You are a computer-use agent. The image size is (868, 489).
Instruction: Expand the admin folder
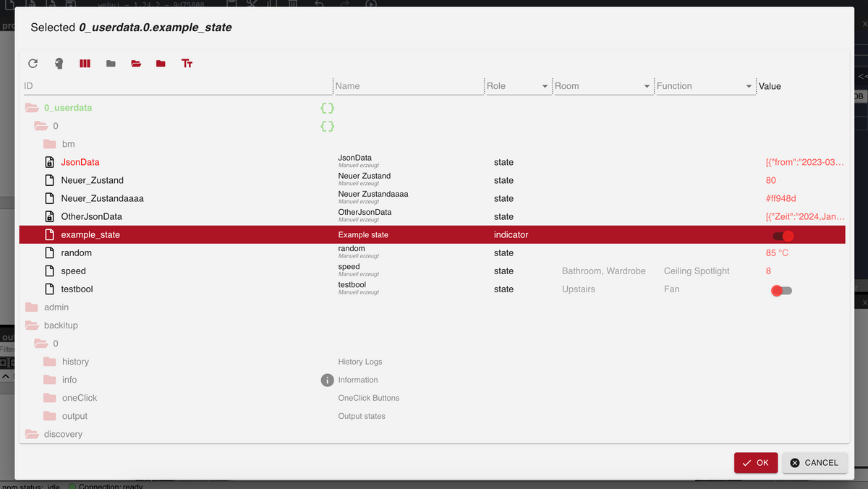click(x=31, y=307)
